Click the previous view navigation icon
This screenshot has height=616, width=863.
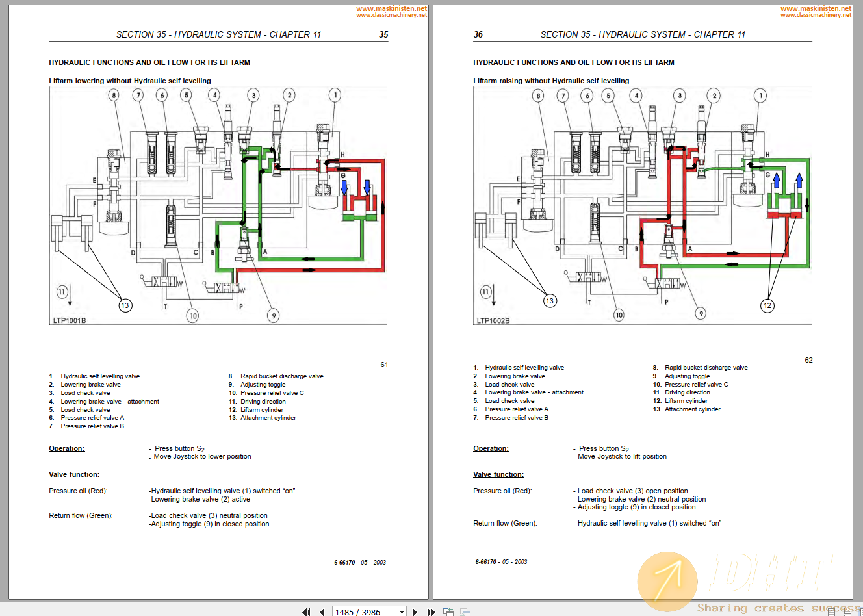[448, 611]
